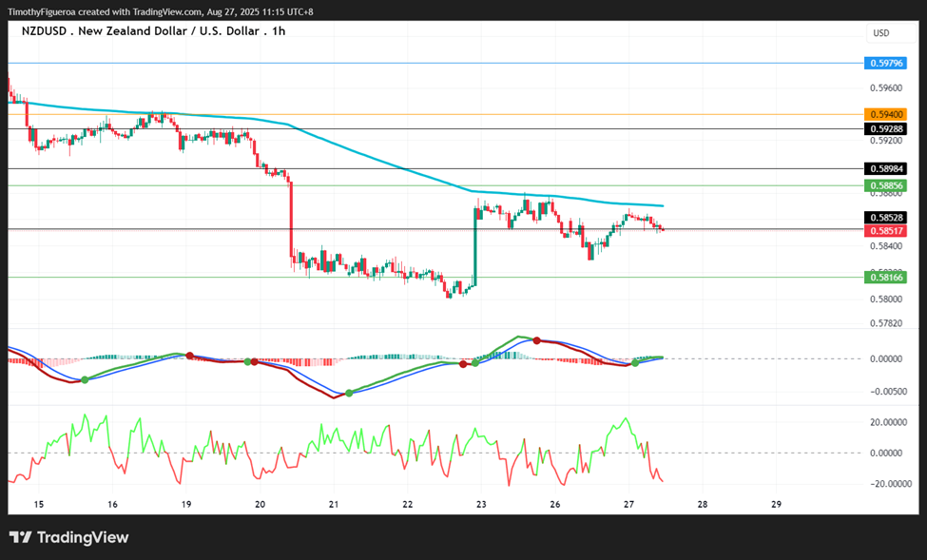Click the red MACD dot near date 19
Screen dimensions: 927x560
(190, 356)
